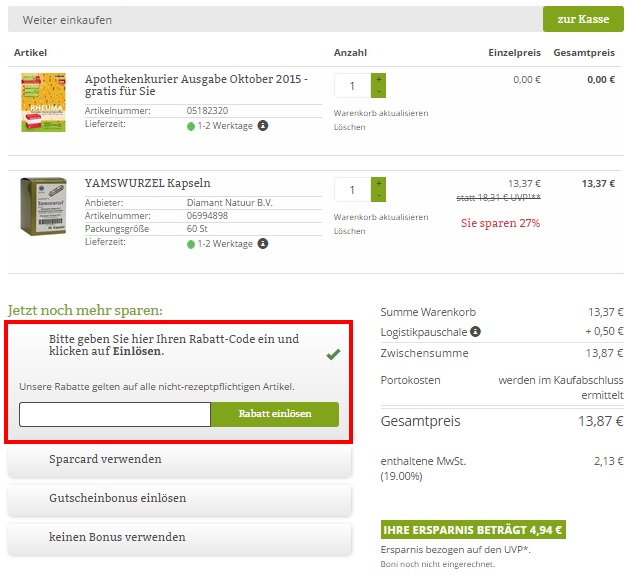
Task: Select the Weiter einkaufen link
Action: point(67,20)
